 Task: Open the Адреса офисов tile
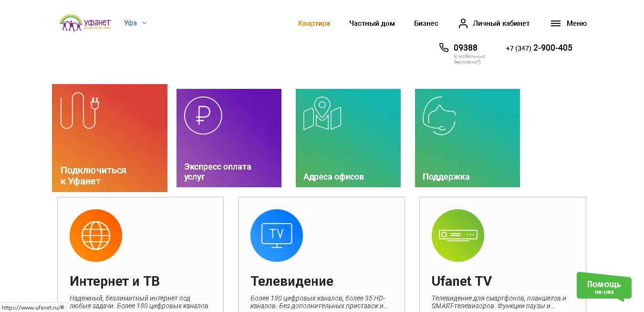click(348, 138)
